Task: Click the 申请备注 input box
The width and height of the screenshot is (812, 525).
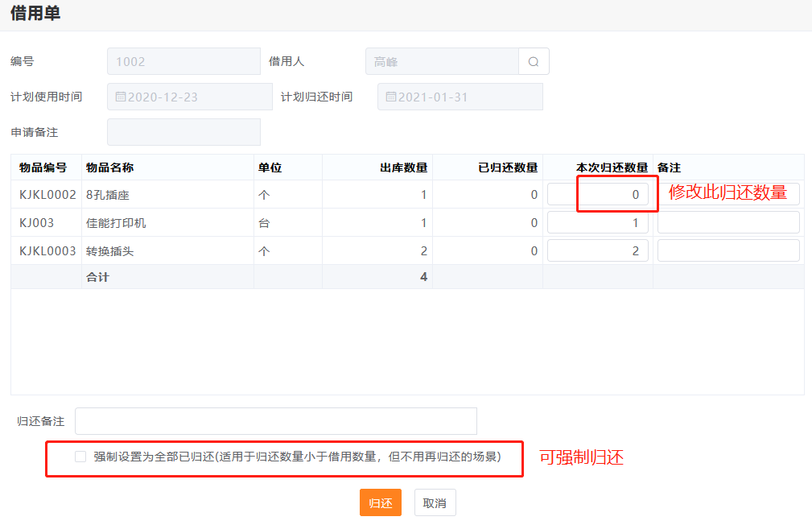Action: pyautogui.click(x=183, y=132)
